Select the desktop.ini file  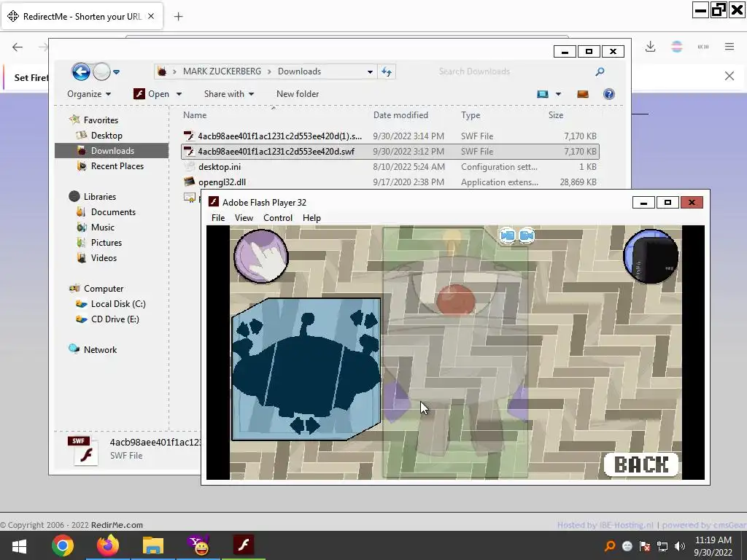coord(390,167)
